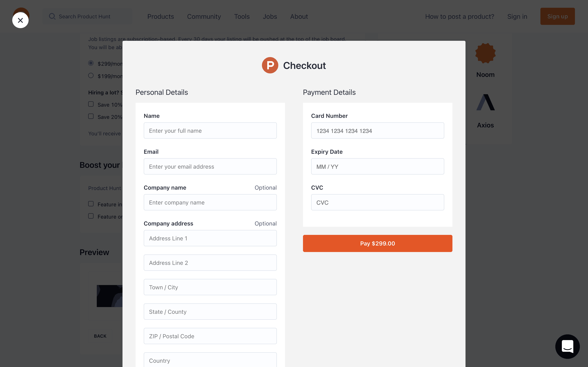Click the Noom company logo
This screenshot has width=588, height=367.
point(485,53)
